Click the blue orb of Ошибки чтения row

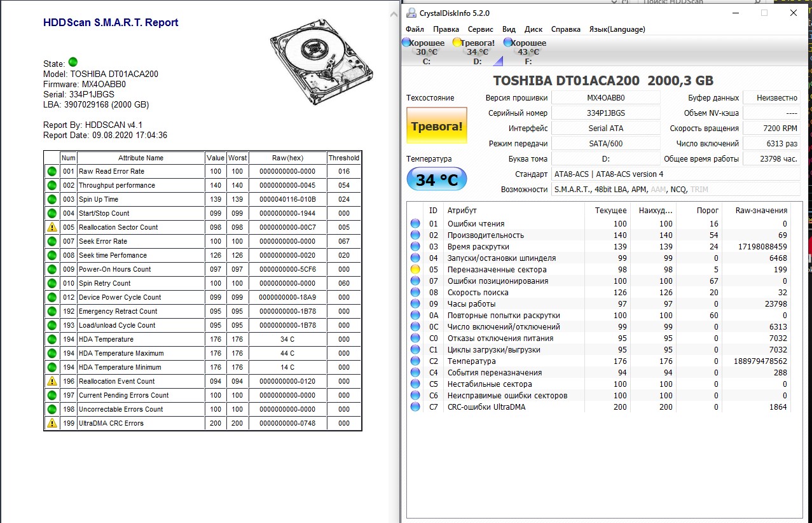coord(415,224)
